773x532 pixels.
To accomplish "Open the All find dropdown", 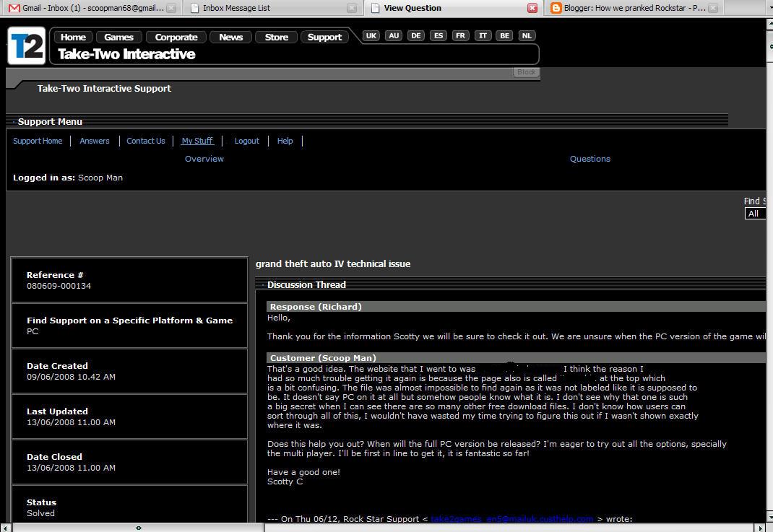I will pos(755,213).
